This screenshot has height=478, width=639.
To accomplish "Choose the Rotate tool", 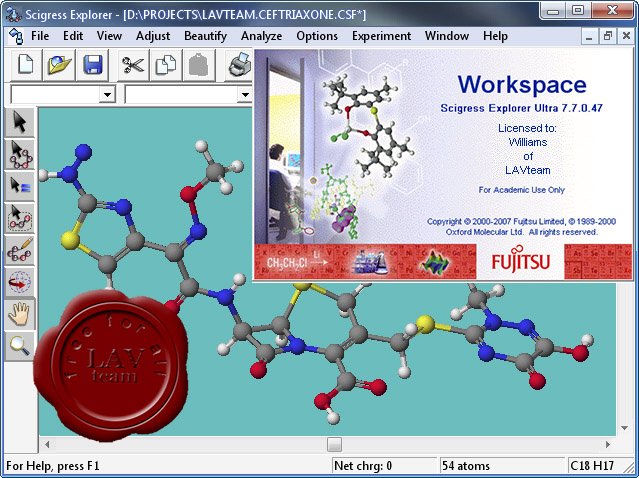I will click(x=20, y=282).
